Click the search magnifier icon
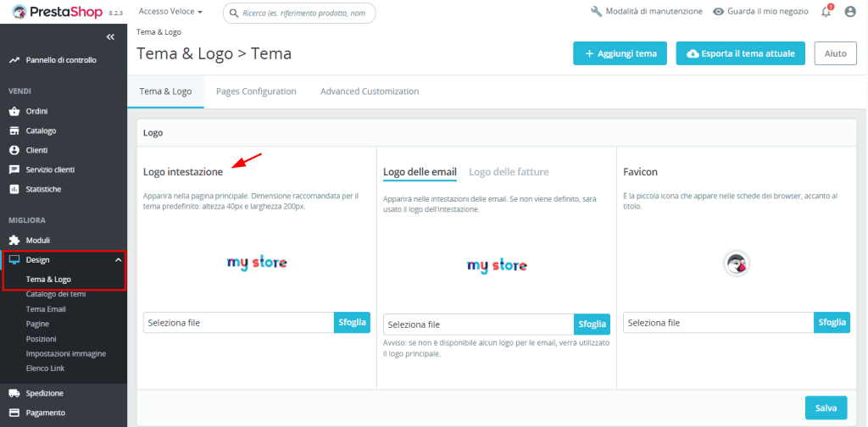Screen dimensions: 868x427 [x=234, y=14]
